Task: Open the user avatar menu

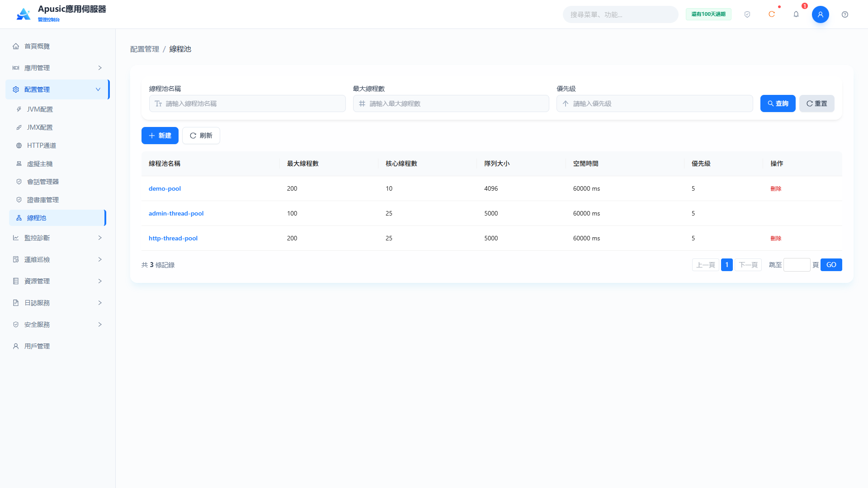Action: coord(821,14)
